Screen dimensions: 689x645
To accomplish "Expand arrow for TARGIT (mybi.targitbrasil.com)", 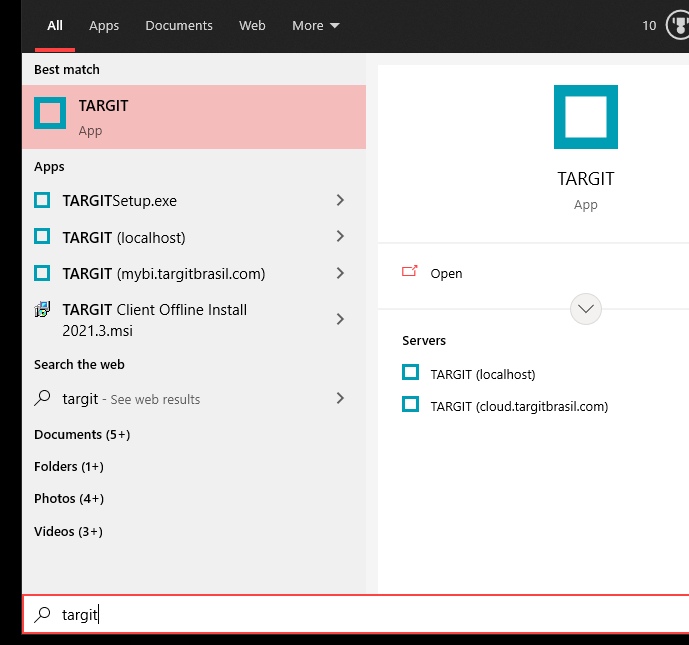I will click(x=340, y=273).
